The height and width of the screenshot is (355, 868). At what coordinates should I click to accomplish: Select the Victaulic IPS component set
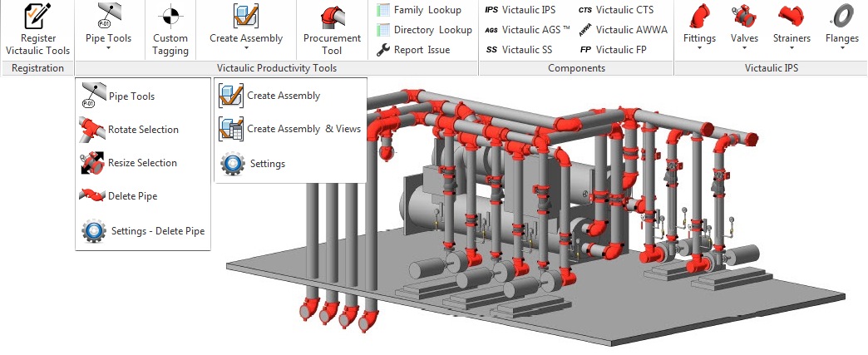tap(520, 10)
